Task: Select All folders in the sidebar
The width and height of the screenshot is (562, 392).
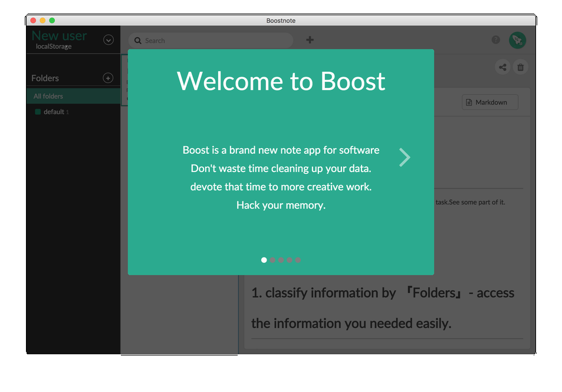Action: click(x=48, y=96)
